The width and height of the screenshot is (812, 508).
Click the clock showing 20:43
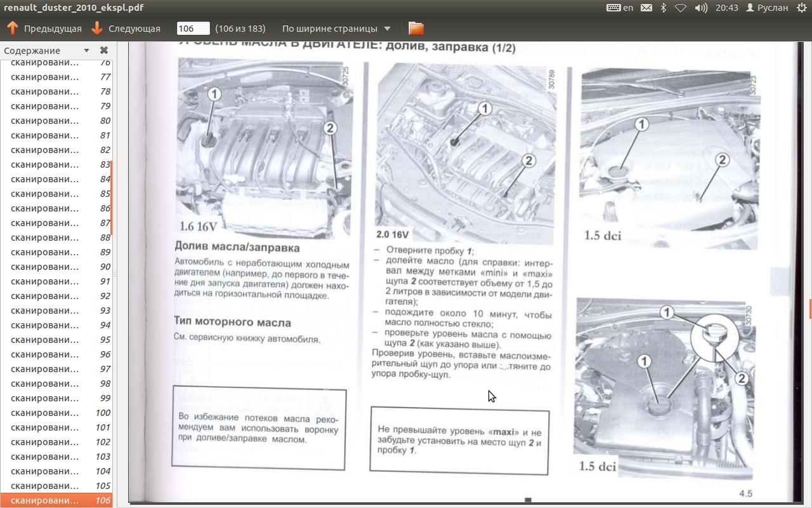[726, 8]
